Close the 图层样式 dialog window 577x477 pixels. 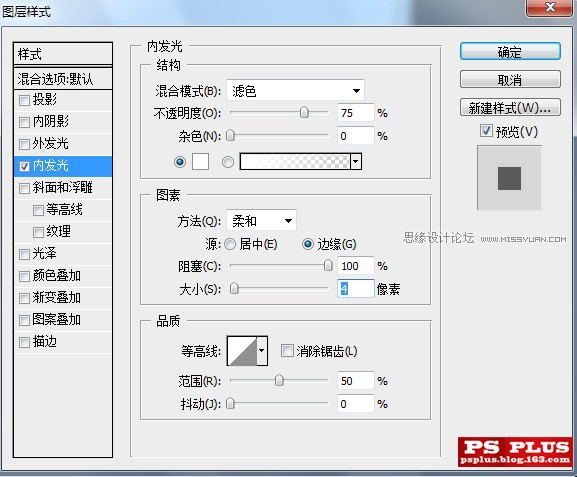click(550, 7)
